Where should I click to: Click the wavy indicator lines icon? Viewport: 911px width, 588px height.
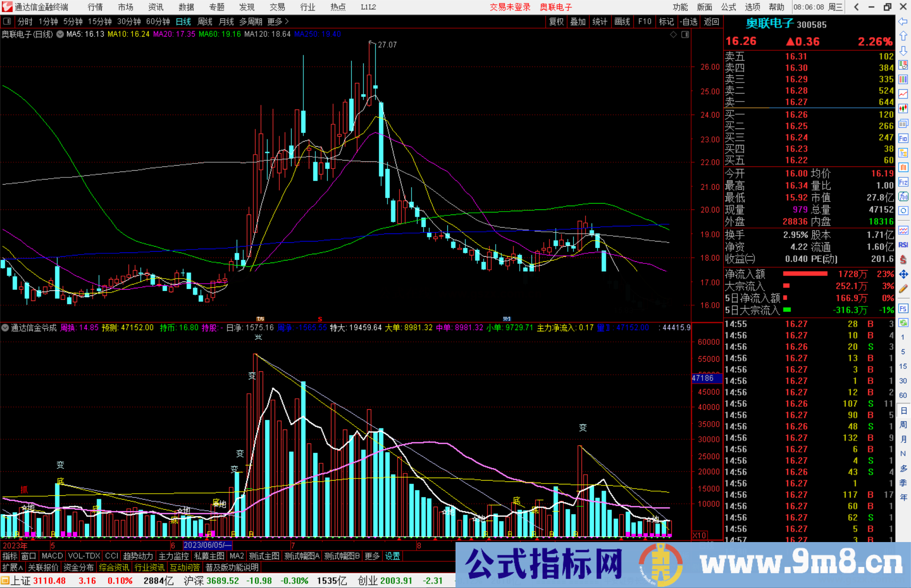coord(903,230)
